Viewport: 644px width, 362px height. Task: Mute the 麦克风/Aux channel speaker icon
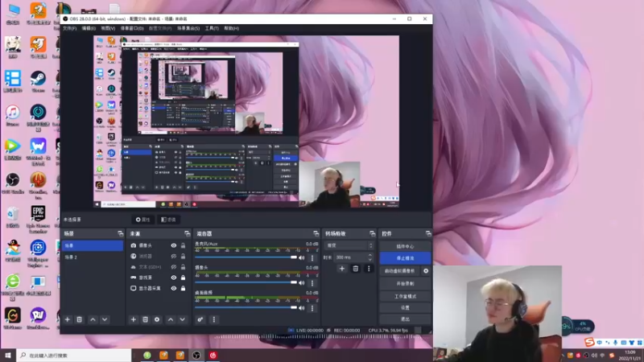tap(302, 257)
